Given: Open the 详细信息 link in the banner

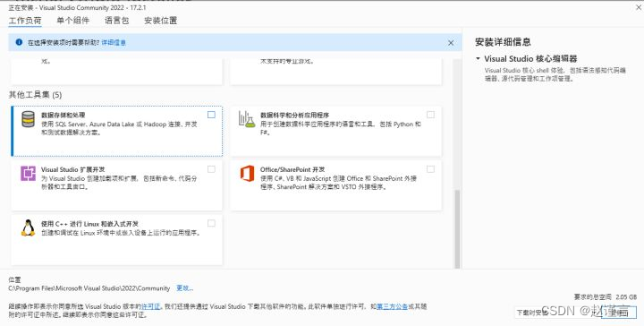Looking at the screenshot, I should pyautogui.click(x=114, y=42).
